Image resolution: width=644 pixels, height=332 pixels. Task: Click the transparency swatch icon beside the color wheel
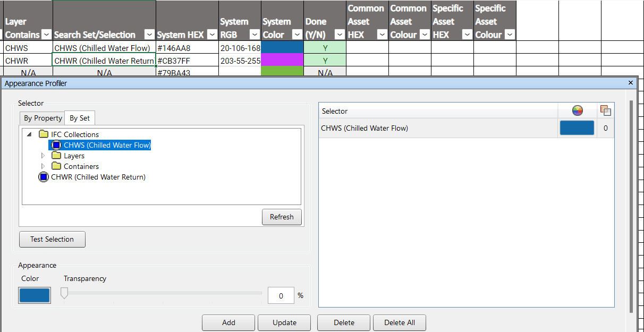pos(605,110)
